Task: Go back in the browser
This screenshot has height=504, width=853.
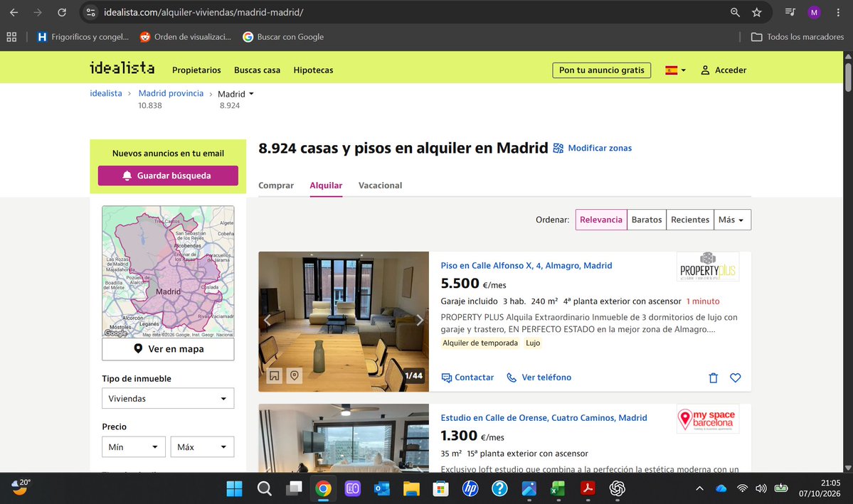Action: pyautogui.click(x=14, y=12)
